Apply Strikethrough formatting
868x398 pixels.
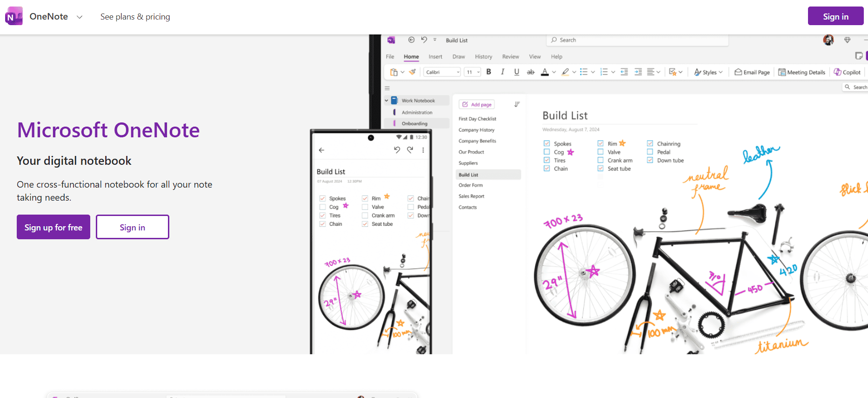[x=530, y=72]
